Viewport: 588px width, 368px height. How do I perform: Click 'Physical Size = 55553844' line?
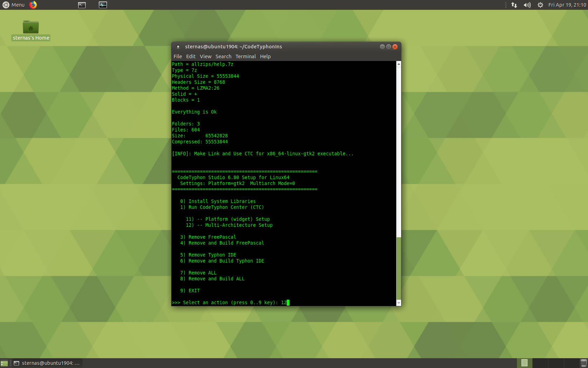(205, 76)
